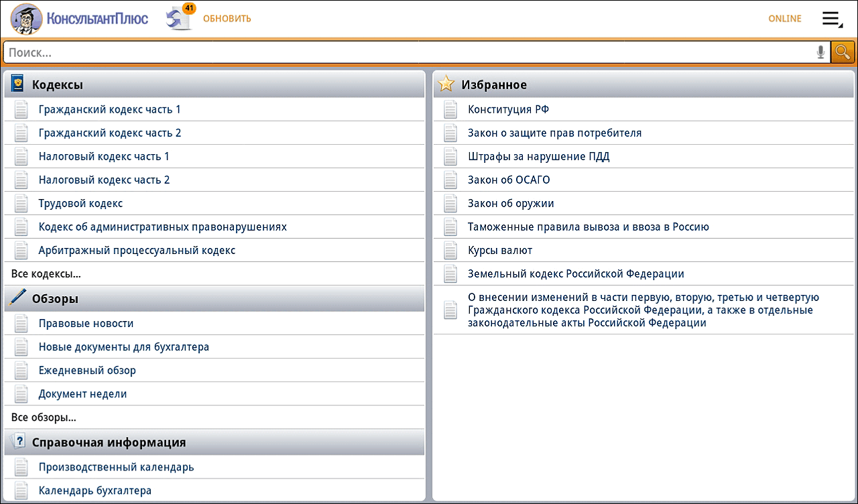Click the Справочная информация question icon

coord(18,441)
